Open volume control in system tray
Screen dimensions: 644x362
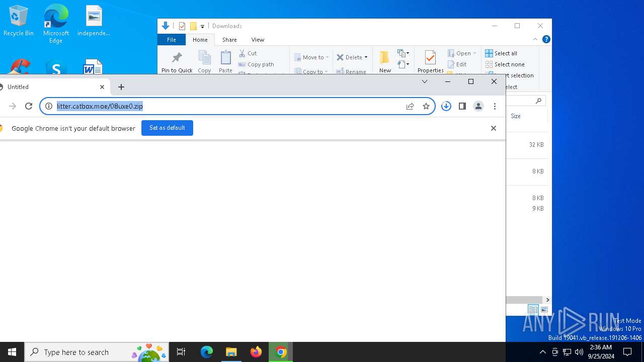pos(579,352)
